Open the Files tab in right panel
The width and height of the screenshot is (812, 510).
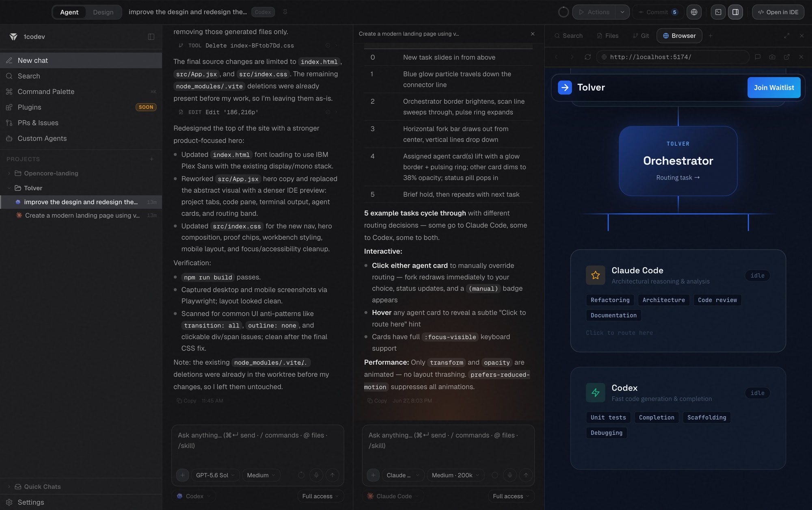point(607,36)
